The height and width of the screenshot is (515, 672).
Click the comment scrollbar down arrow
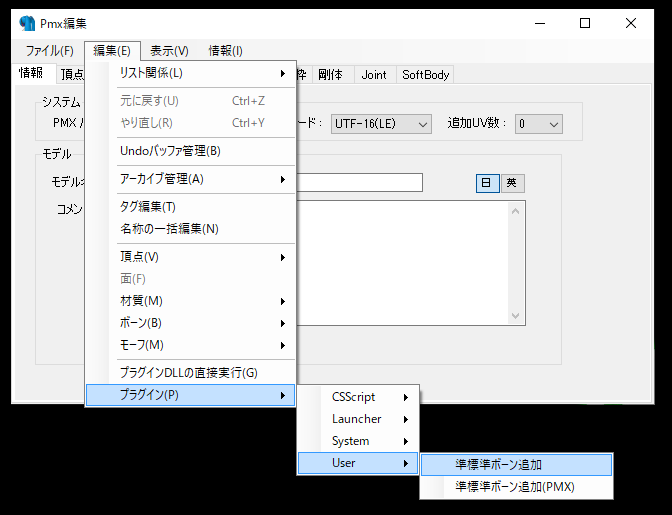tap(516, 316)
